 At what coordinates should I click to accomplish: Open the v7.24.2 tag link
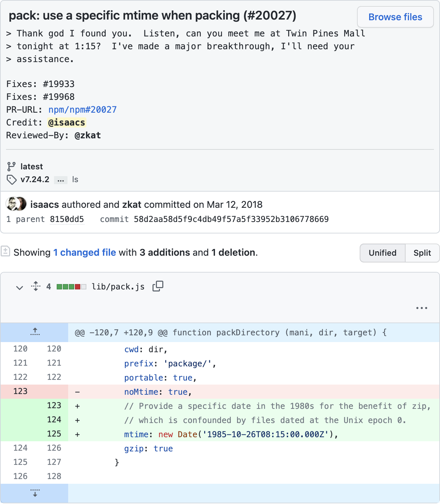(x=35, y=179)
